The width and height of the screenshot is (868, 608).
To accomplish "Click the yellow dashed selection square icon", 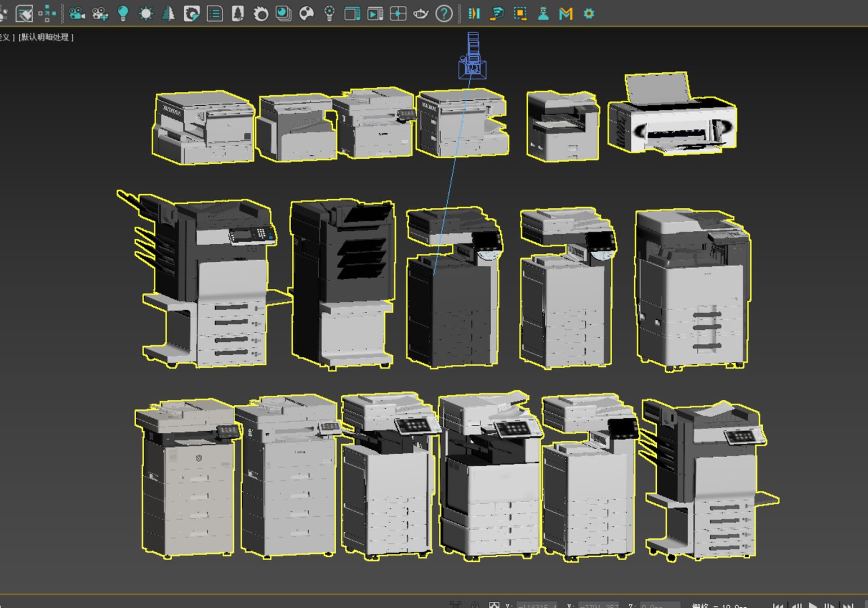I will (520, 14).
